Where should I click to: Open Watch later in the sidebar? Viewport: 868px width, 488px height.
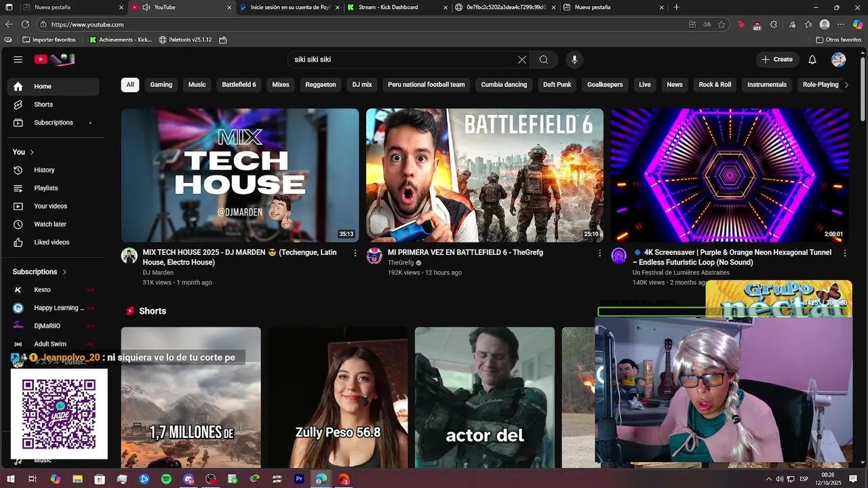click(54, 224)
